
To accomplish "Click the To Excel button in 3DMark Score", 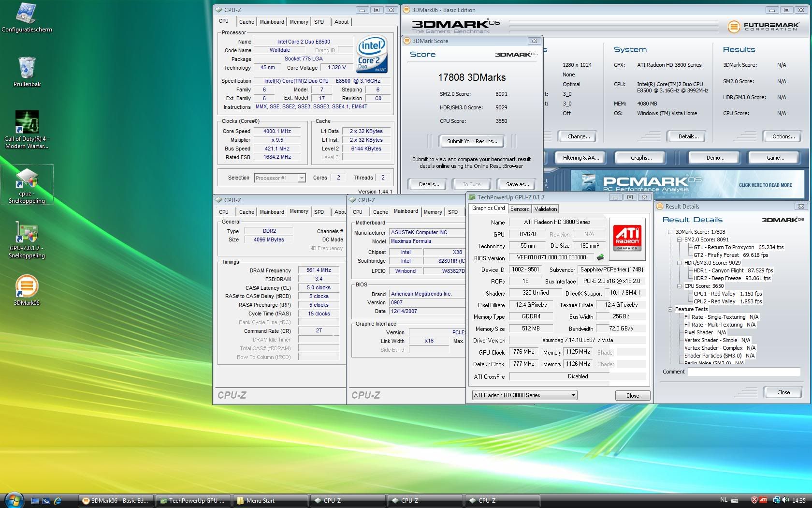I will click(472, 184).
